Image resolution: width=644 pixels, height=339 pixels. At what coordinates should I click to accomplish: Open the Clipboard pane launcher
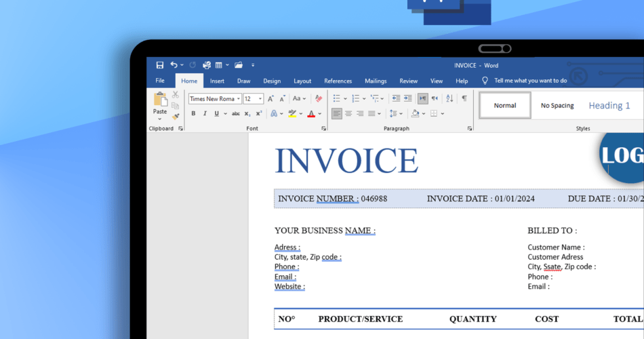coord(180,129)
